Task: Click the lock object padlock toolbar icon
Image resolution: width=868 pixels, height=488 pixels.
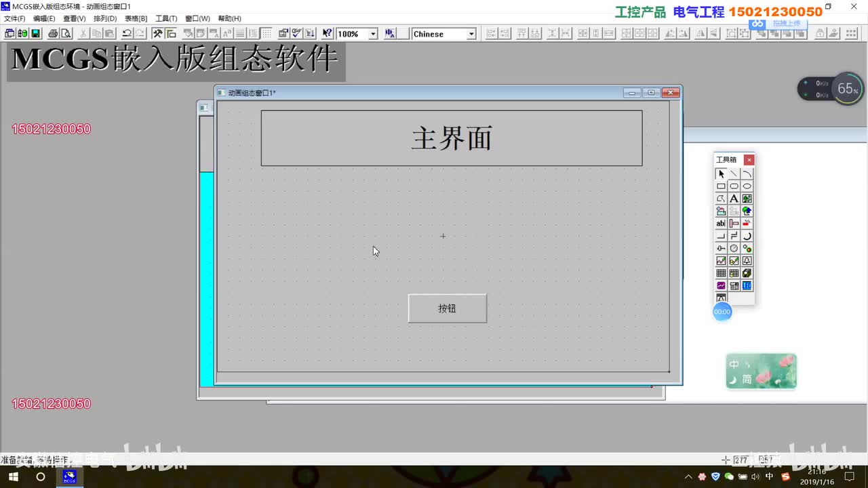Action: [x=821, y=33]
